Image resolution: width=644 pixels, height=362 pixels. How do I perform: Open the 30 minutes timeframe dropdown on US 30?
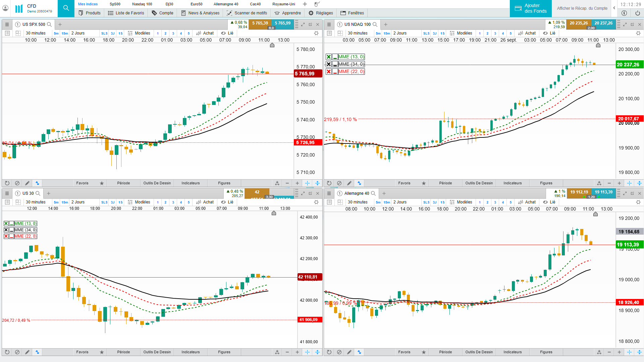pos(36,202)
